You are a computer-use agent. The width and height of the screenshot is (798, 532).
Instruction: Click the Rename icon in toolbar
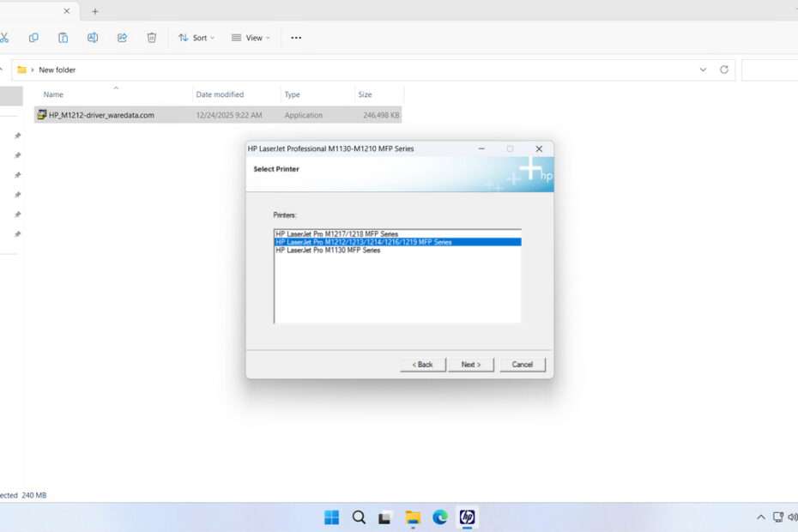coord(93,38)
